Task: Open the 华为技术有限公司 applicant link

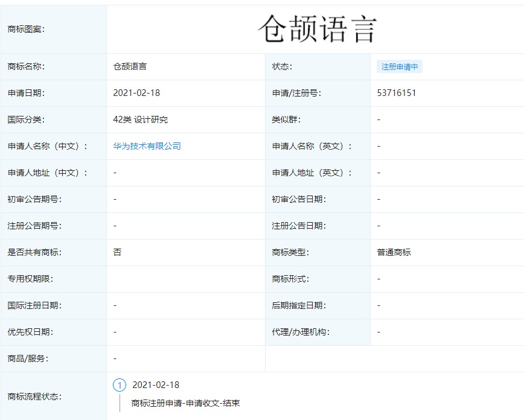Action: point(147,146)
